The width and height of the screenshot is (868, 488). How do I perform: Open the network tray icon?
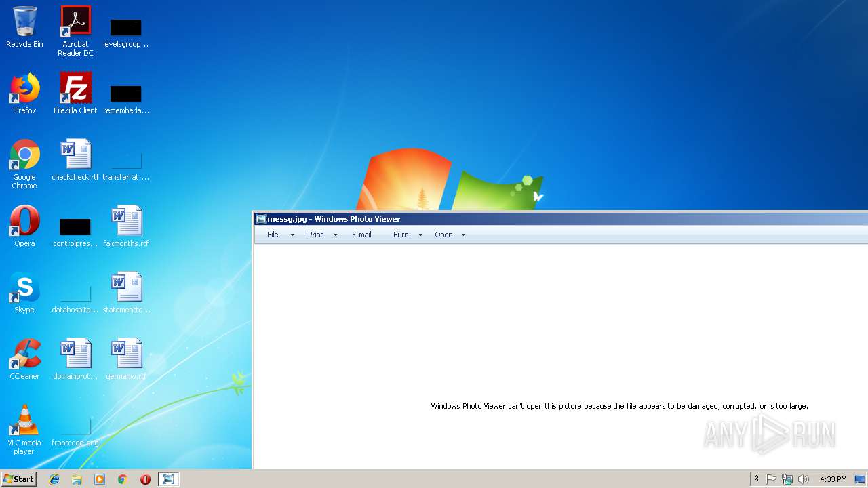point(787,479)
